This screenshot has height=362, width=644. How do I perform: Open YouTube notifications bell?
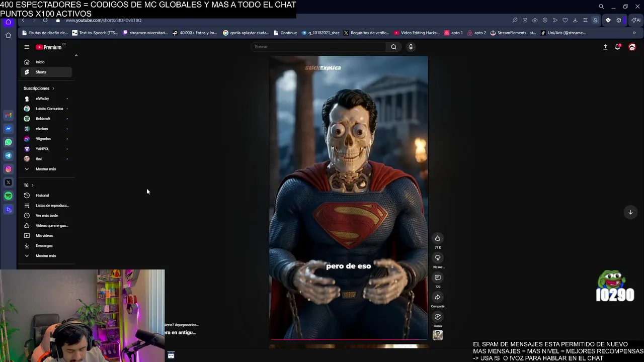tap(618, 47)
